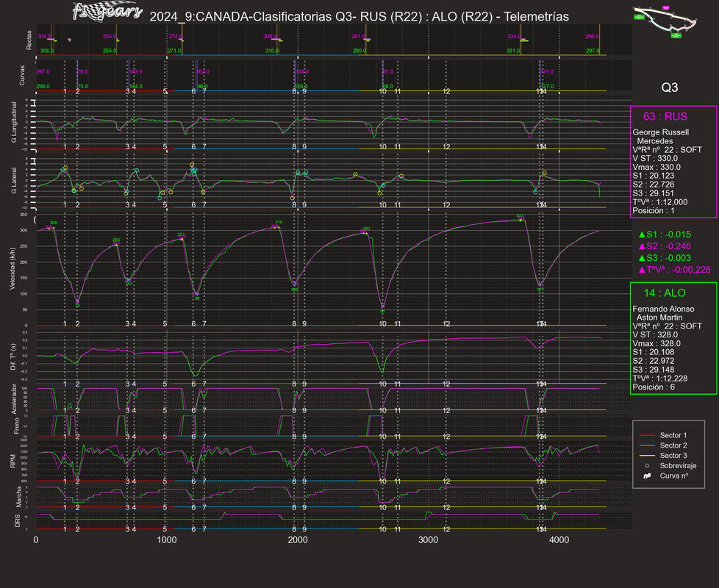
Task: Select Alonso's 'S1 : 20.108' time
Action: tap(653, 353)
